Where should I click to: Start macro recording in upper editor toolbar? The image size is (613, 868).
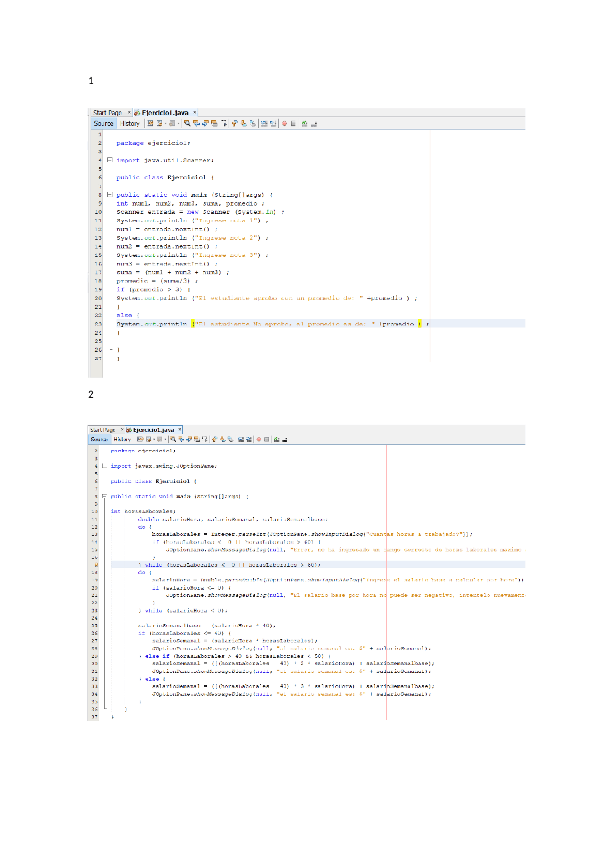(284, 124)
